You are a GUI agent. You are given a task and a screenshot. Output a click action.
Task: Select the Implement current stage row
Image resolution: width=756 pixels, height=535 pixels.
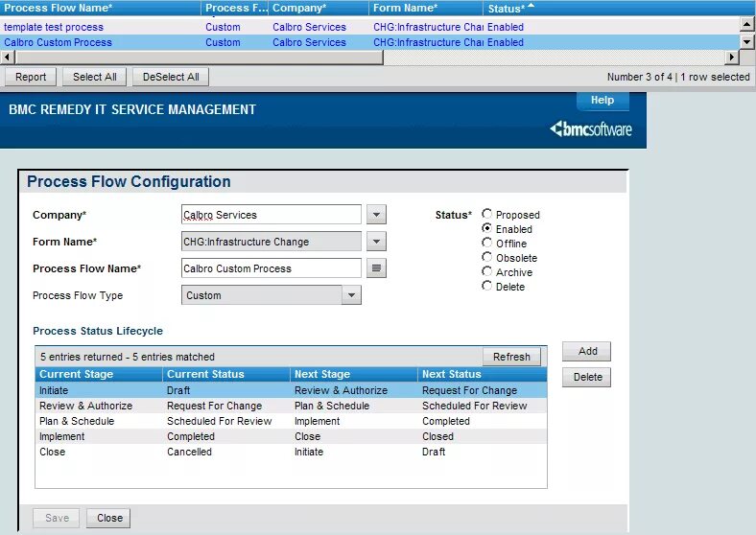click(291, 436)
